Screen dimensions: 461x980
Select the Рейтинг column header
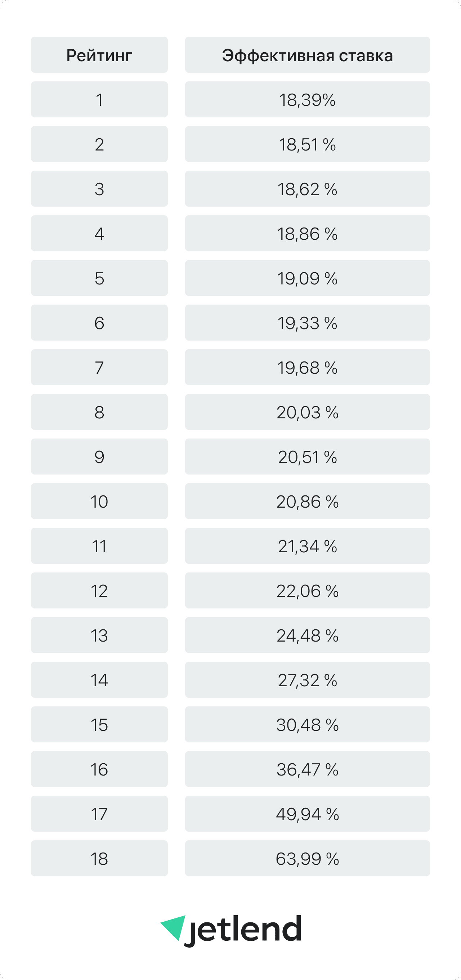[99, 55]
